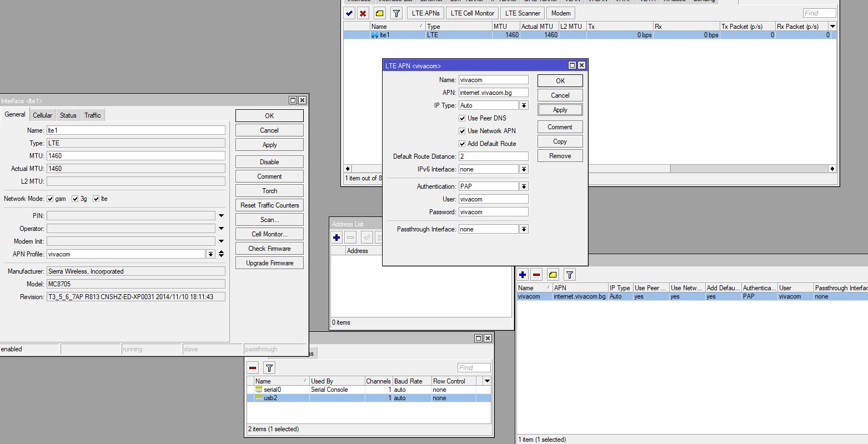This screenshot has height=444, width=868.
Task: Click the Default Route Distance input field
Action: coord(493,157)
